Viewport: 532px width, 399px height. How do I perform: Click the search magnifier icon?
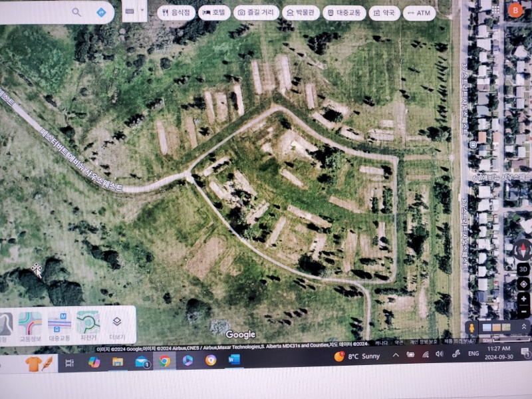point(76,13)
